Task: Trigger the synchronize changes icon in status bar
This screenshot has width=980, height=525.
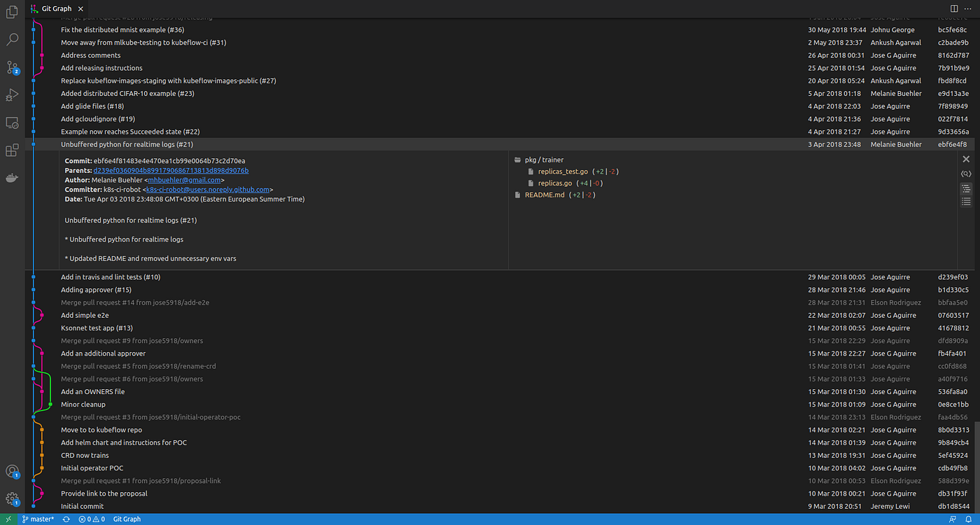Action: (66, 519)
